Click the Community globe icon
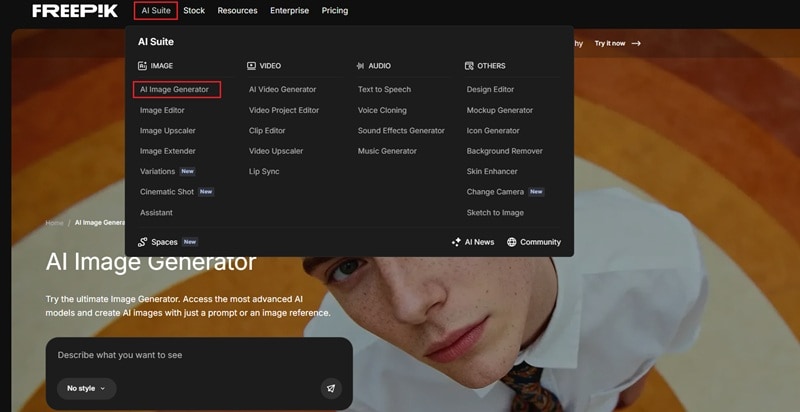 click(x=512, y=242)
